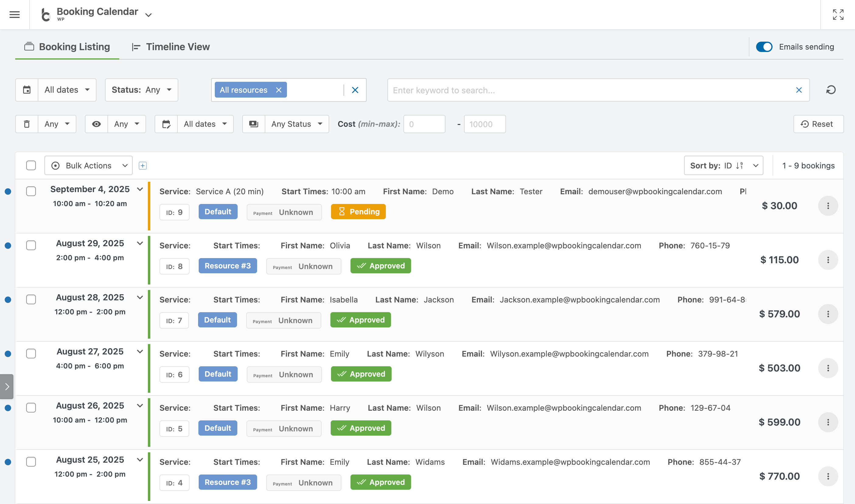
Task: Open actions menu for the $ 579.00 booking
Action: coord(828,314)
